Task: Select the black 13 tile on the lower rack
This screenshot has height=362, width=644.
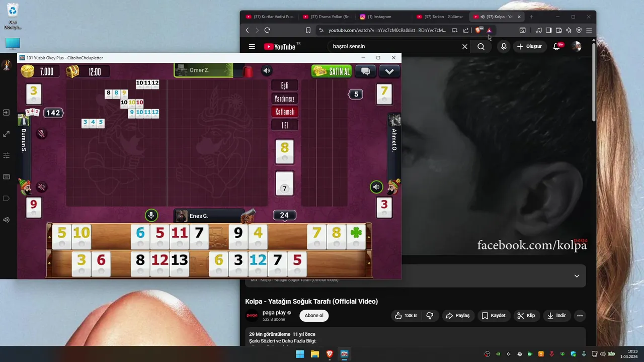Action: 179,264
